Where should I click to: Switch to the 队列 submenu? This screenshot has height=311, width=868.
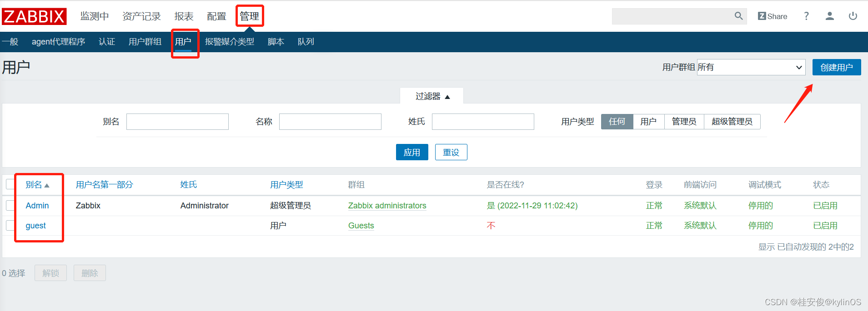[306, 42]
